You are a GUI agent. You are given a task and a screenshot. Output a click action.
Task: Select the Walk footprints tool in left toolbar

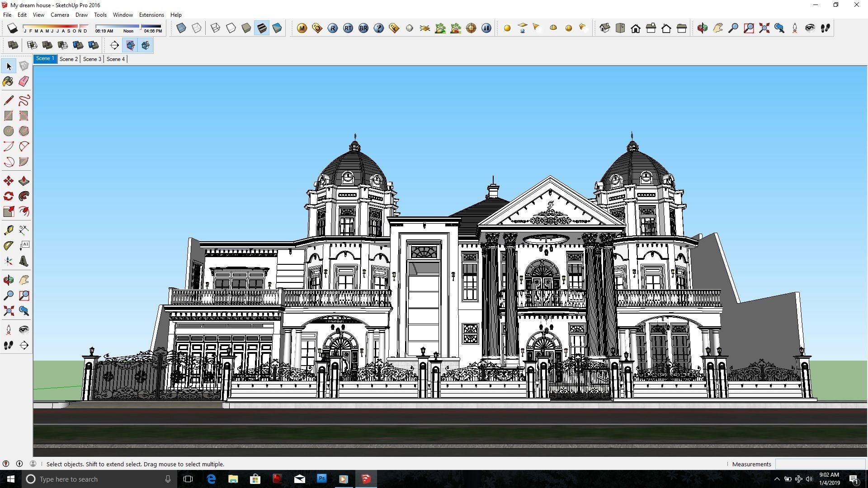[9, 345]
